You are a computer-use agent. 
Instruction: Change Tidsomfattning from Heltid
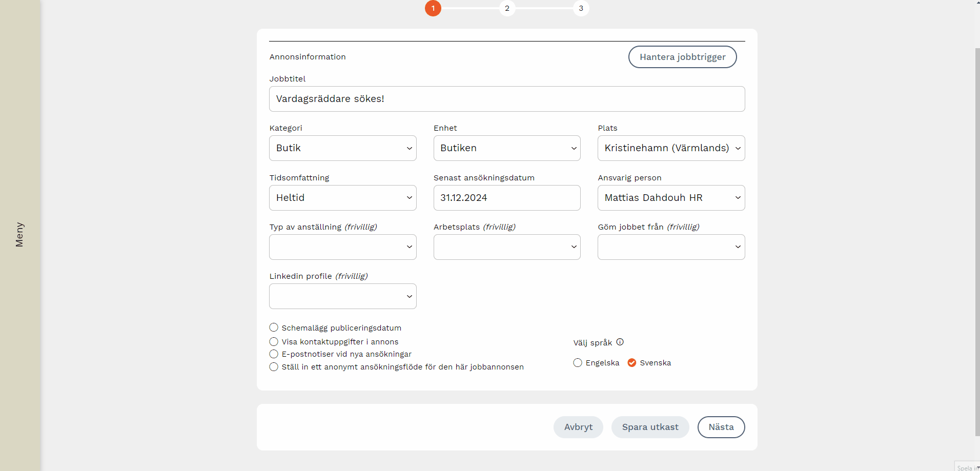point(342,198)
